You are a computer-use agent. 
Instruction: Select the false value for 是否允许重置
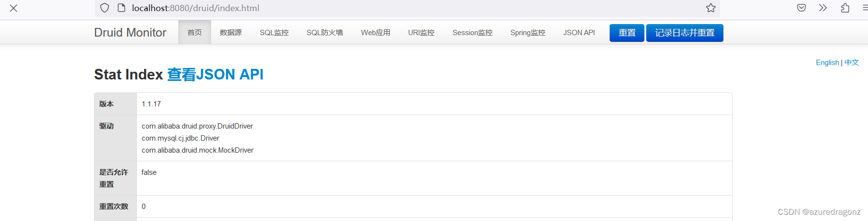(x=149, y=172)
